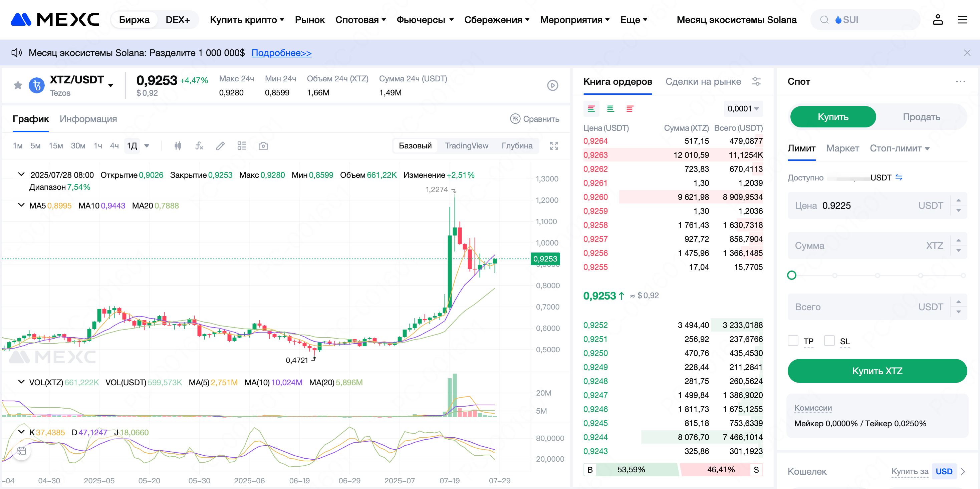Screen dimensions: 980x489
Task: Click the chart calendar icon
Action: click(x=22, y=451)
